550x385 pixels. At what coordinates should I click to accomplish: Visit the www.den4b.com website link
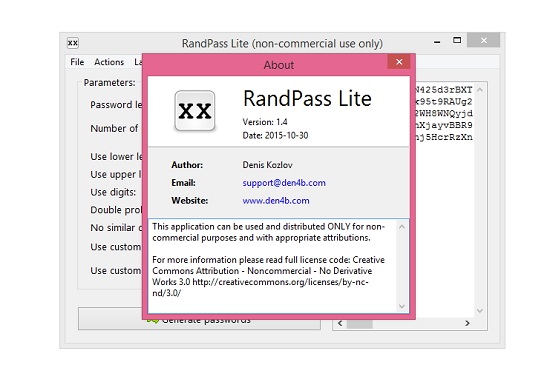pyautogui.click(x=276, y=201)
